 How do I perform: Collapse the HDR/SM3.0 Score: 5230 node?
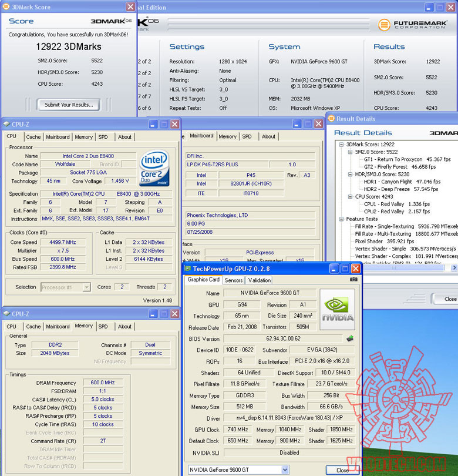[x=350, y=175]
